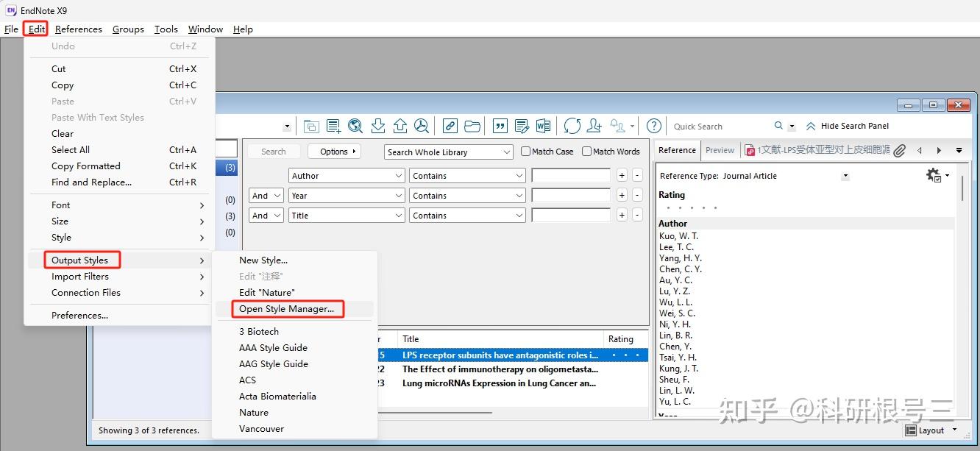Click the Online Search globe icon

(x=355, y=126)
